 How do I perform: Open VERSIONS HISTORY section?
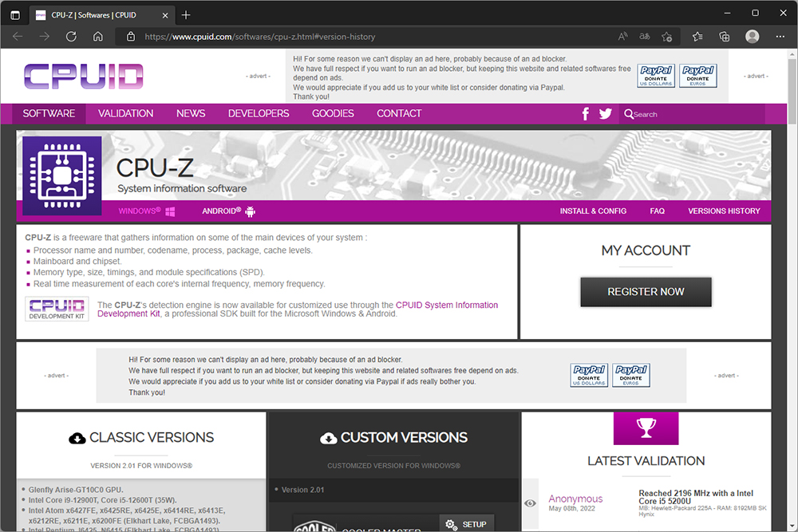pyautogui.click(x=724, y=211)
